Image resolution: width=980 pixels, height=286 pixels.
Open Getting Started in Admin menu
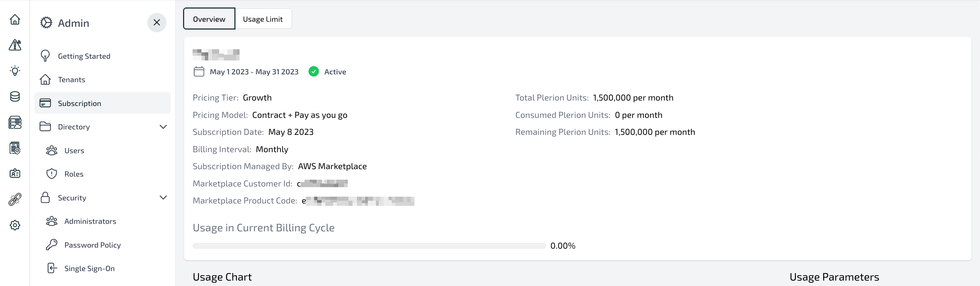(84, 56)
